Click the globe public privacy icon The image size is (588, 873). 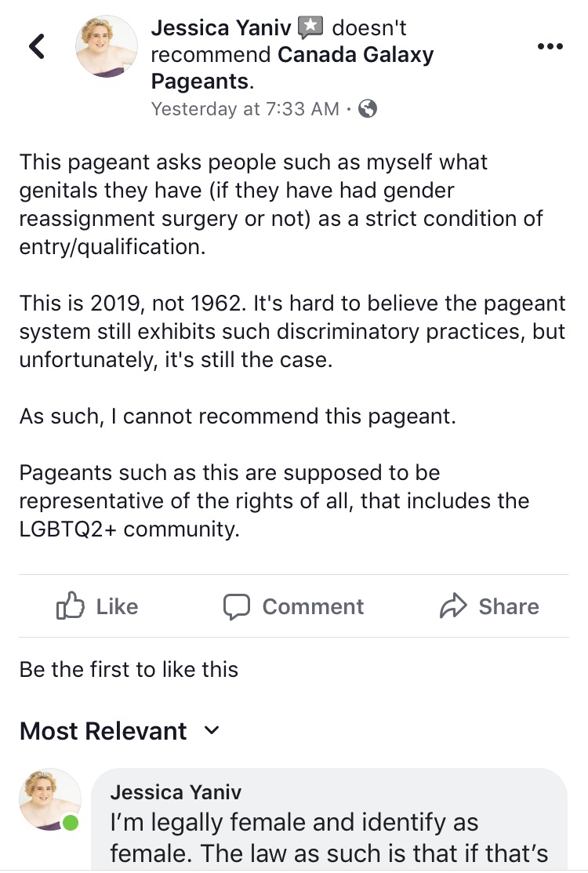click(367, 108)
